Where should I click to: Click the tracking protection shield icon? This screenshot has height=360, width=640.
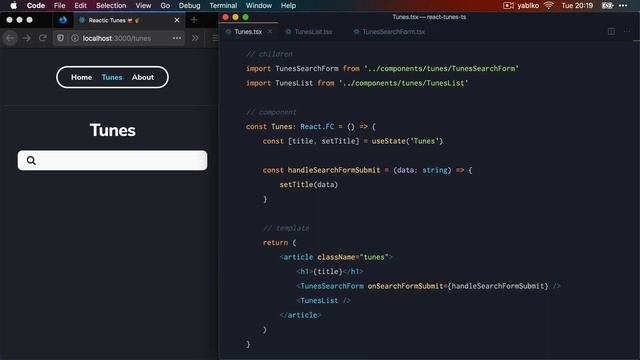click(60, 38)
